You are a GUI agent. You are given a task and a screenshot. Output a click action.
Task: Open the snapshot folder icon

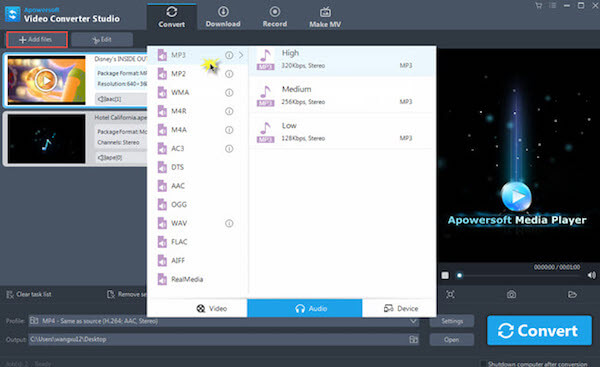click(x=572, y=294)
